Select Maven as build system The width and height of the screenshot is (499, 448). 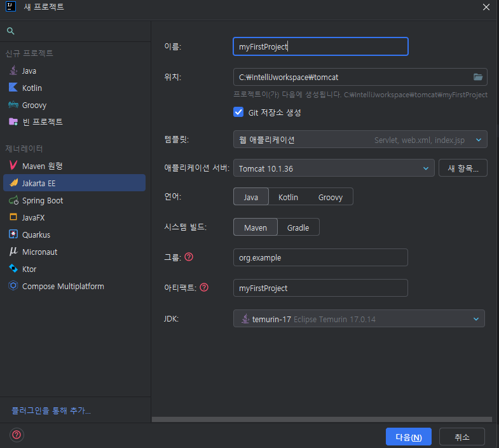click(256, 227)
